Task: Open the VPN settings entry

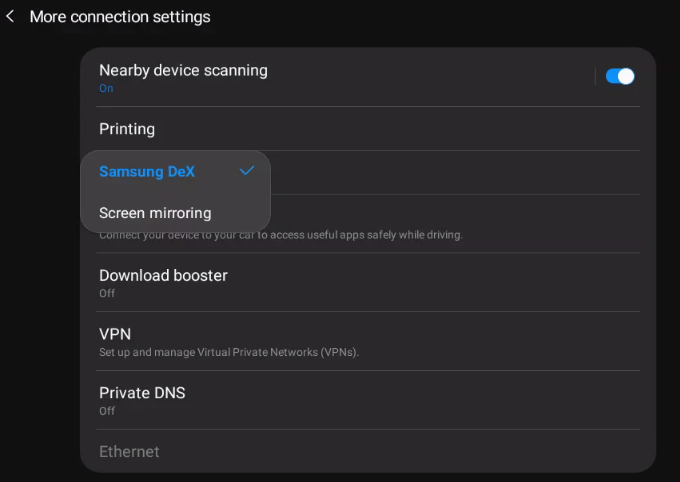Action: pyautogui.click(x=368, y=341)
